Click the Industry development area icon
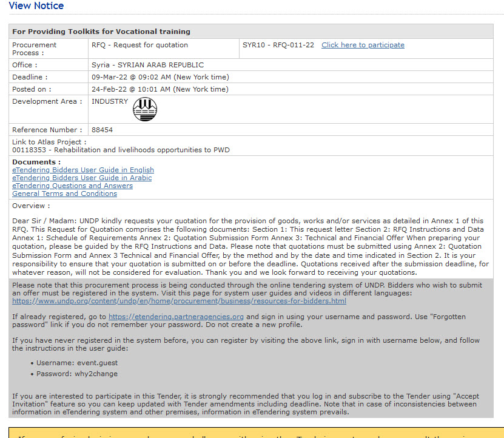Image resolution: width=504 pixels, height=438 pixels. coord(144,109)
